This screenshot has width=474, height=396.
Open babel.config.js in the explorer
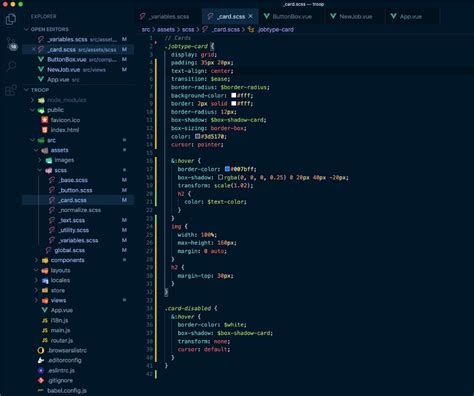[78, 390]
